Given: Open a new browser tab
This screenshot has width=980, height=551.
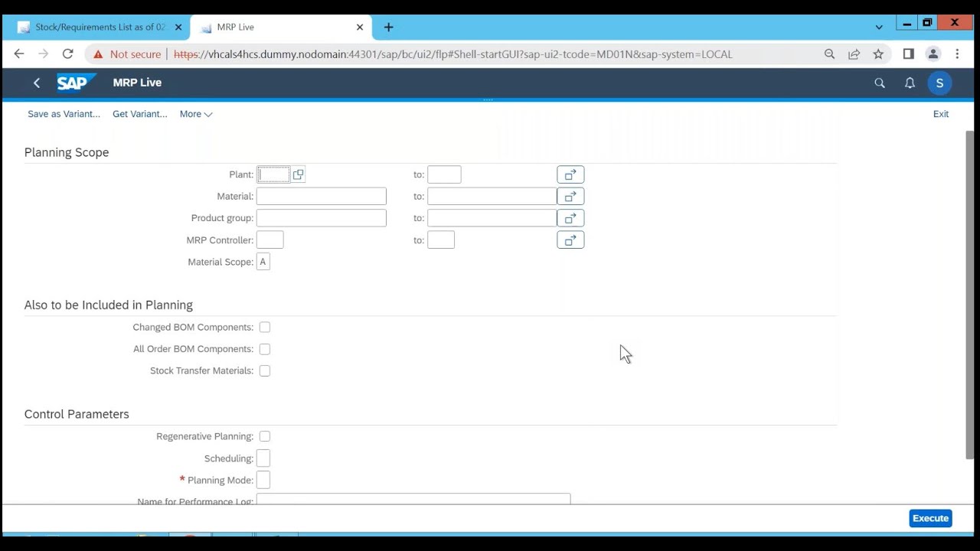Looking at the screenshot, I should (388, 27).
